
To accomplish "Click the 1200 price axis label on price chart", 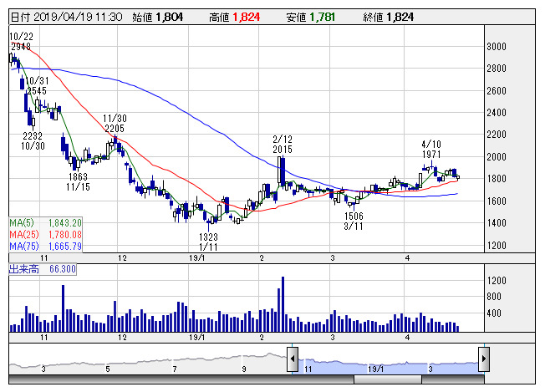I will tap(497, 246).
